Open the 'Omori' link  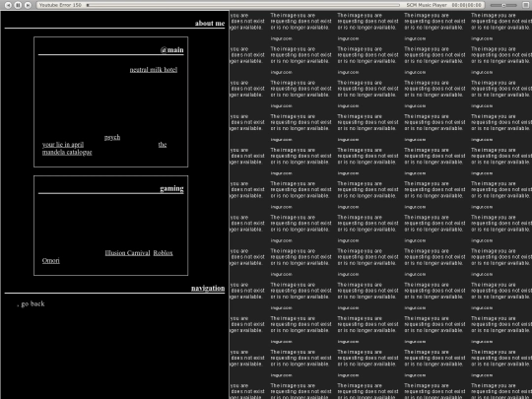point(51,260)
